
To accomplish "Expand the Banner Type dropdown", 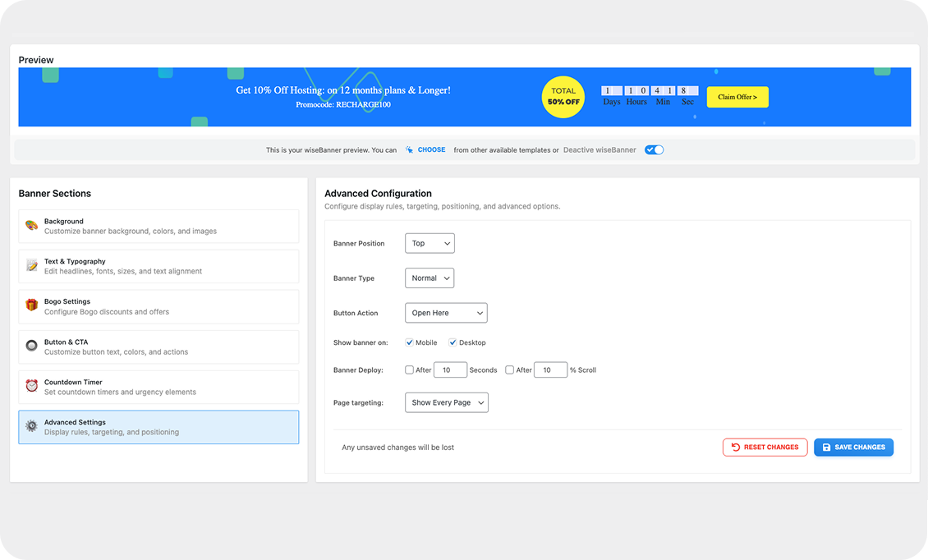I will point(430,278).
